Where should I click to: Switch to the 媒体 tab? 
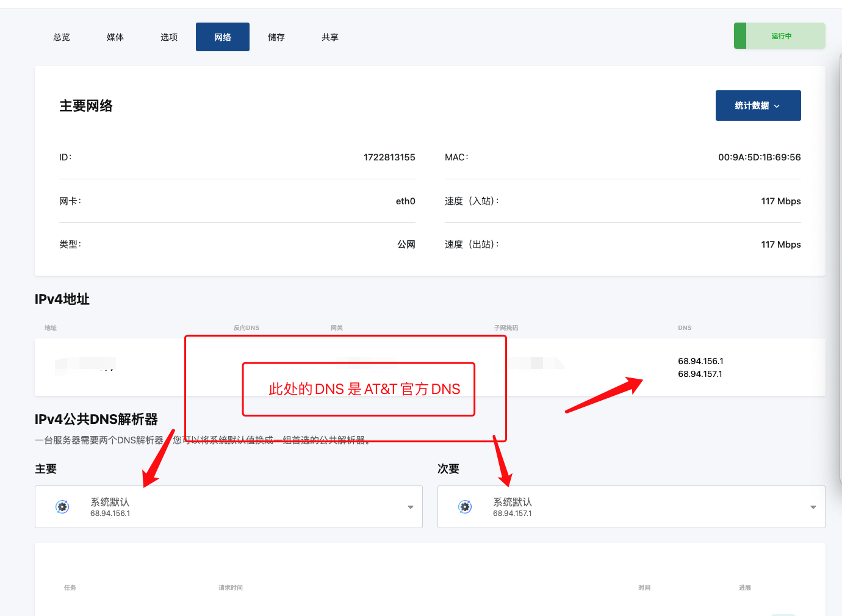(115, 37)
